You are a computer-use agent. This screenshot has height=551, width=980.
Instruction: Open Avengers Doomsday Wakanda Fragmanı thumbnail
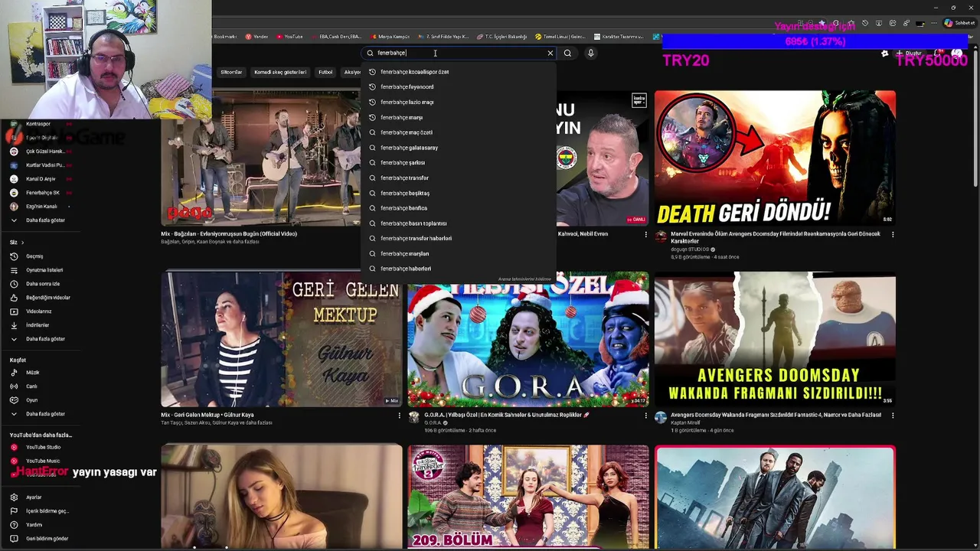(775, 339)
